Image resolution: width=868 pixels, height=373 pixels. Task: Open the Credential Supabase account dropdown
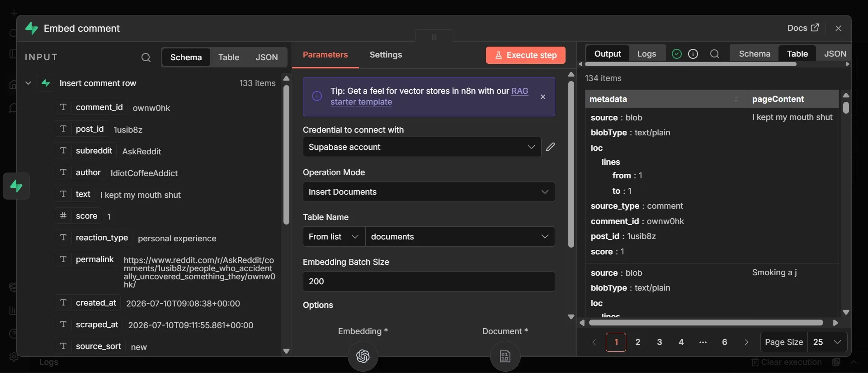pos(422,147)
